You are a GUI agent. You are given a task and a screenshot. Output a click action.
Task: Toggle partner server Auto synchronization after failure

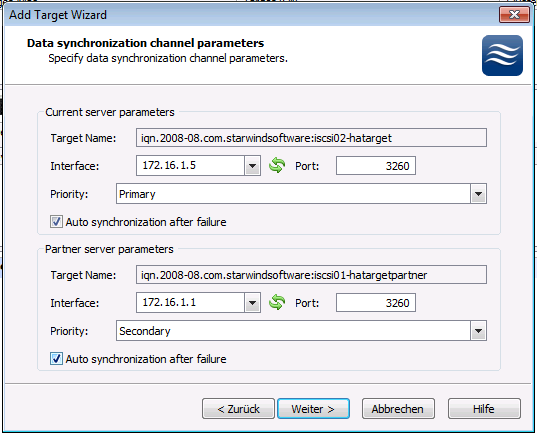(x=56, y=359)
